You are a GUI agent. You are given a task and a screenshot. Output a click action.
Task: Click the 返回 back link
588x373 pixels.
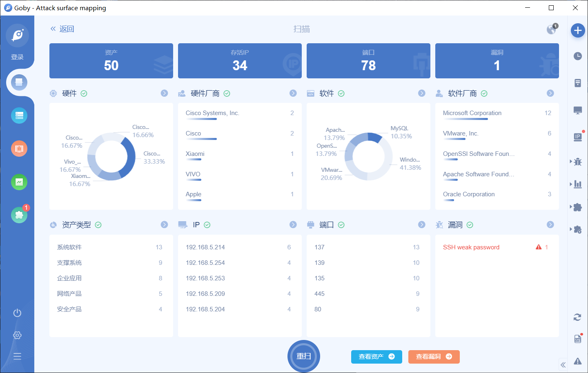(62, 29)
